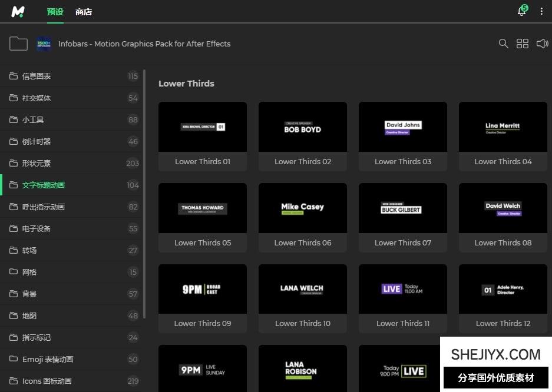The height and width of the screenshot is (392, 552).
Task: Open the Emoji 表情动画 folder
Action: (48, 359)
